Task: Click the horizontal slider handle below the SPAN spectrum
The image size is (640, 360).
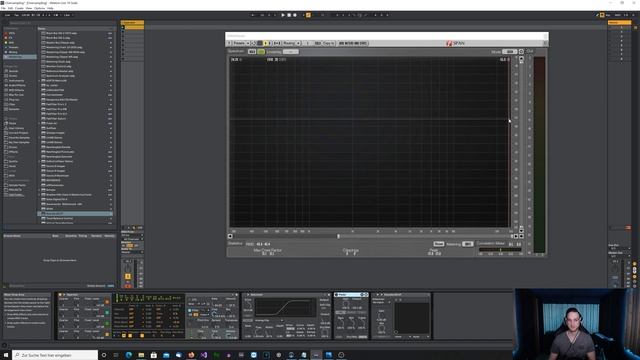Action: tap(338, 236)
